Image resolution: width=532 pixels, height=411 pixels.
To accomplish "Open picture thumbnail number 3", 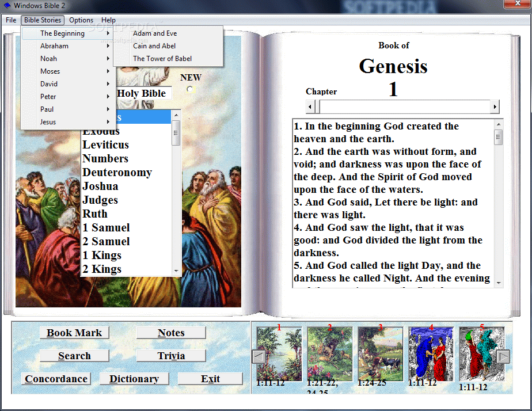I will (381, 354).
